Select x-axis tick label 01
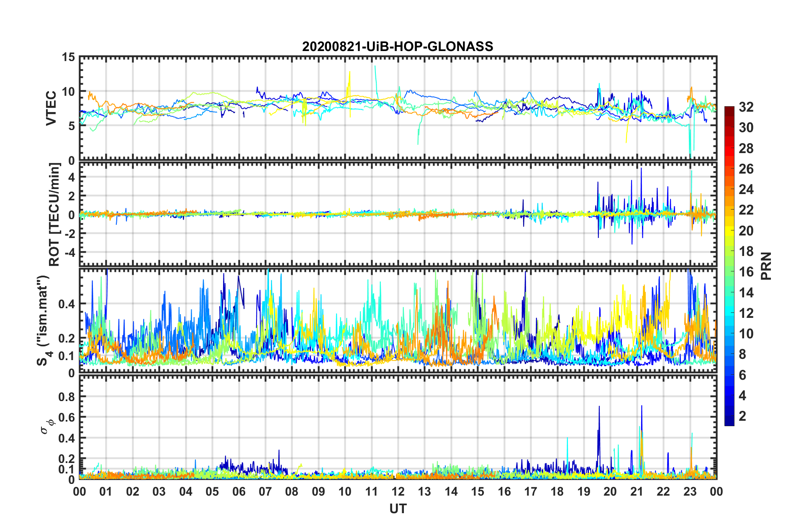Image resolution: width=796 pixels, height=532 pixels. point(106,491)
